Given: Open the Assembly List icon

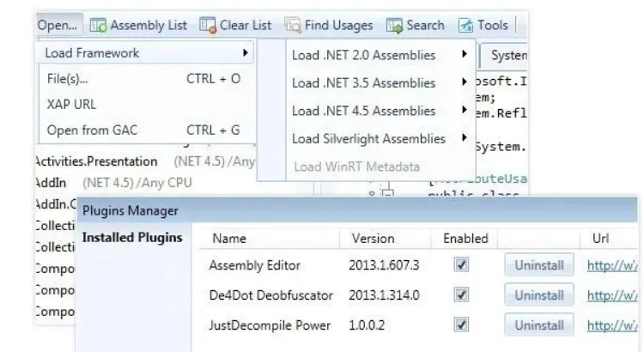Looking at the screenshot, I should [98, 26].
